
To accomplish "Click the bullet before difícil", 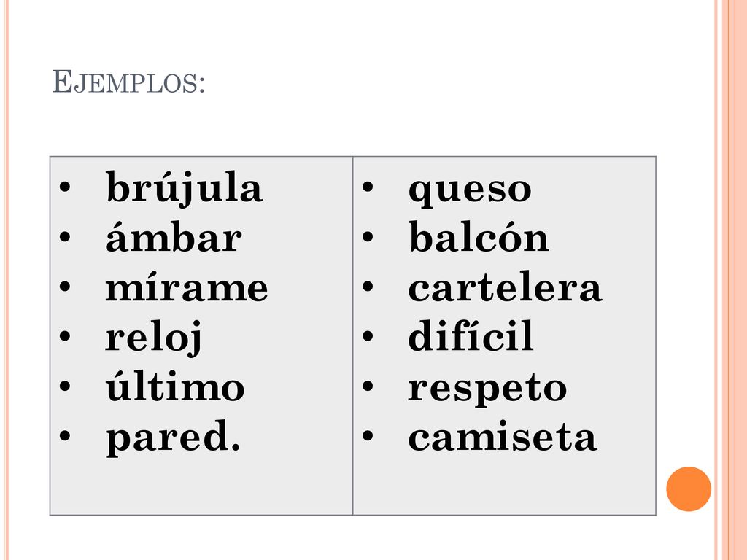I will 368,335.
